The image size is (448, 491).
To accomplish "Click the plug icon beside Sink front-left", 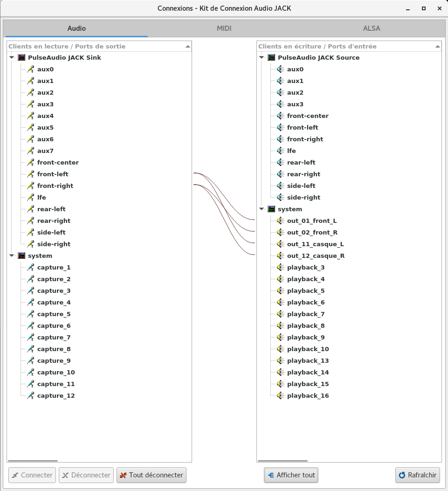I will pyautogui.click(x=30, y=174).
